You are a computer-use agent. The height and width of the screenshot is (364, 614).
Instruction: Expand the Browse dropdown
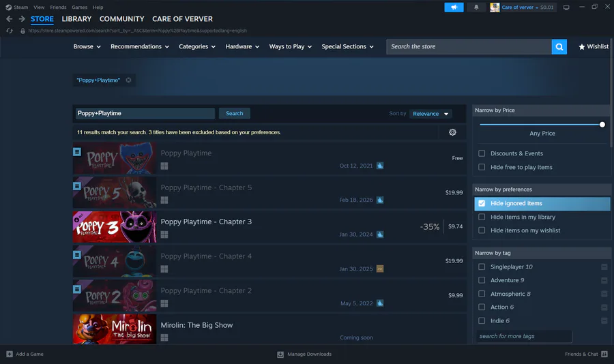coord(87,46)
